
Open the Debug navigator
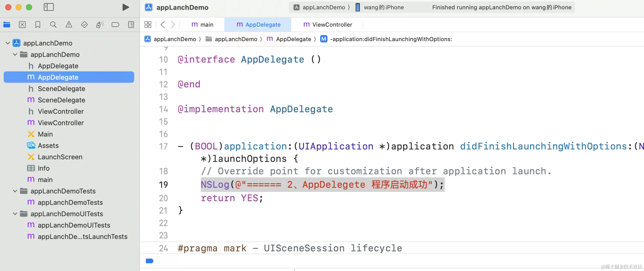100,25
